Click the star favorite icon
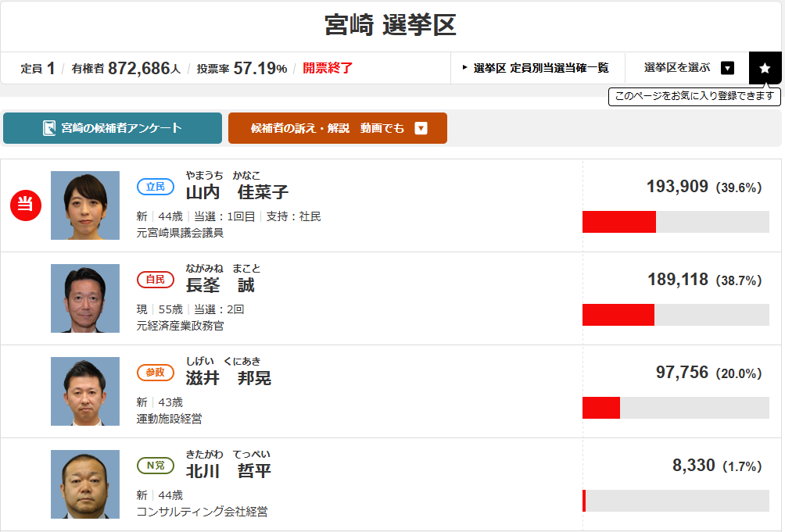The image size is (785, 532). click(765, 68)
